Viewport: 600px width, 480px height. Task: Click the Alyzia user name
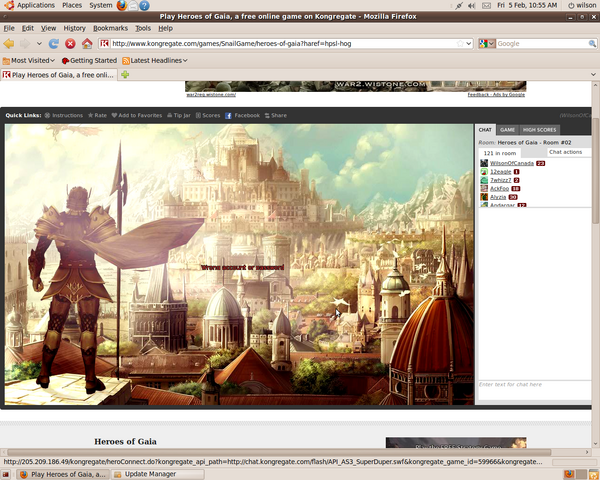pos(498,197)
